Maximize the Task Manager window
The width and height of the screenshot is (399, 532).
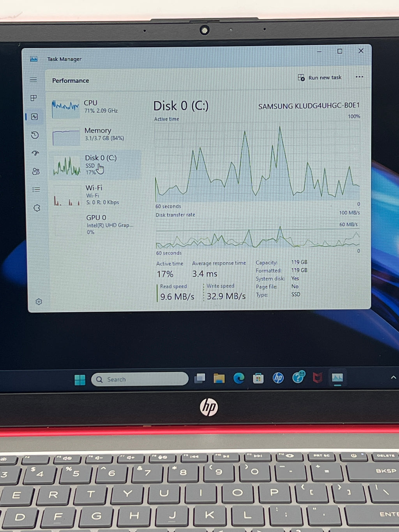(x=340, y=51)
